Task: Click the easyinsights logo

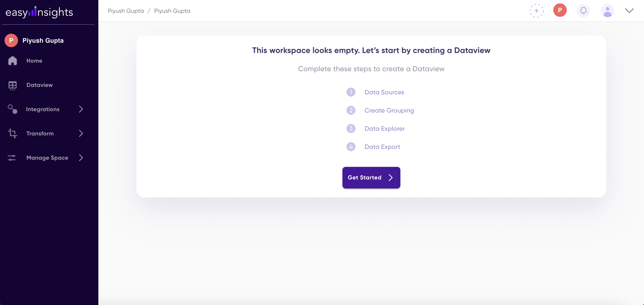Action: [39, 12]
